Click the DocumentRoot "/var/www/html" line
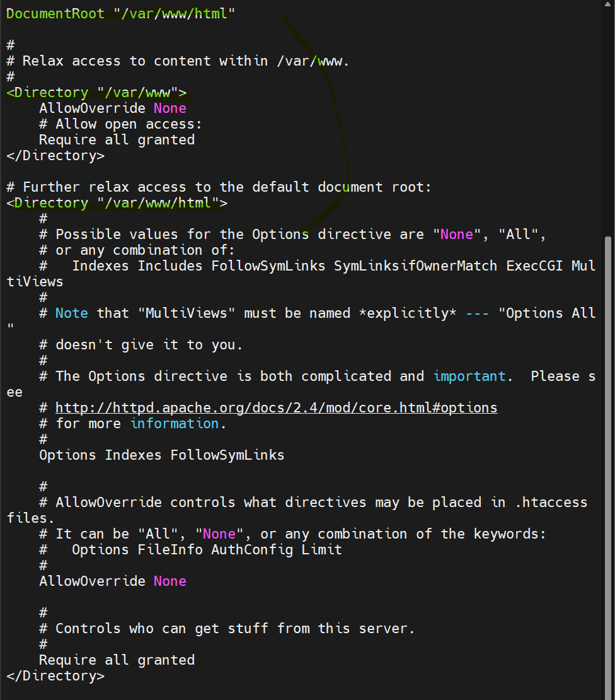 point(120,14)
